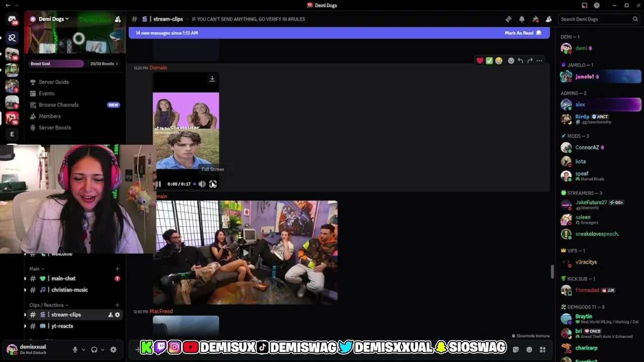Open the Help question mark icon
644x362 pixels.
[597, 6]
